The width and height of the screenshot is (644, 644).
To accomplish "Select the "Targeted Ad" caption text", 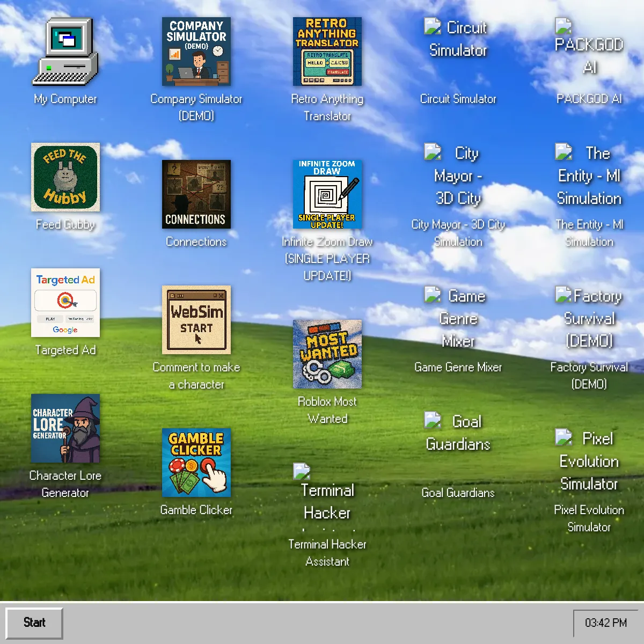I will [65, 350].
